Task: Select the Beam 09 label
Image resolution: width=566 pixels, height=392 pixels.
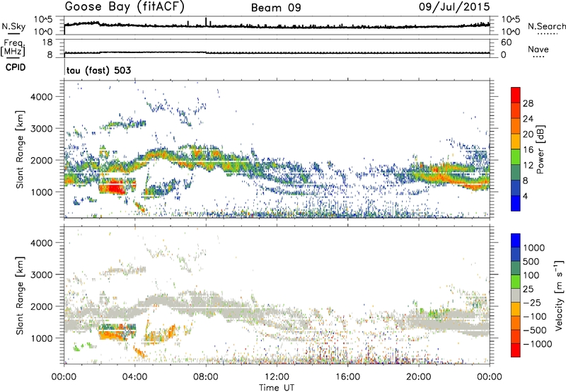Action: pyautogui.click(x=276, y=8)
